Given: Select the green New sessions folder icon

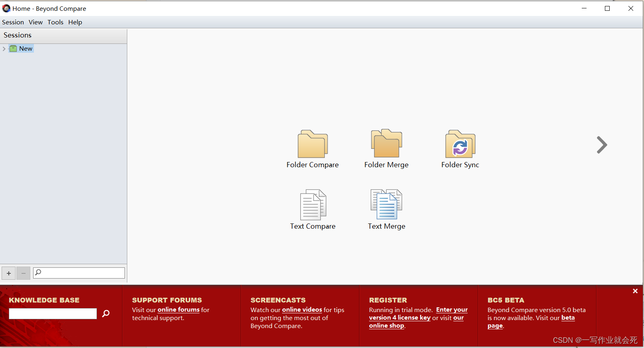Looking at the screenshot, I should [13, 49].
